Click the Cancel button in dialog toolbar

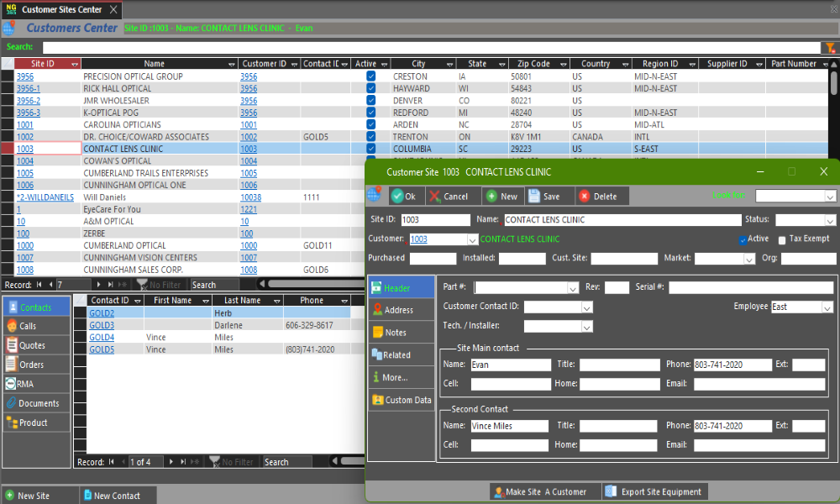pos(449,197)
